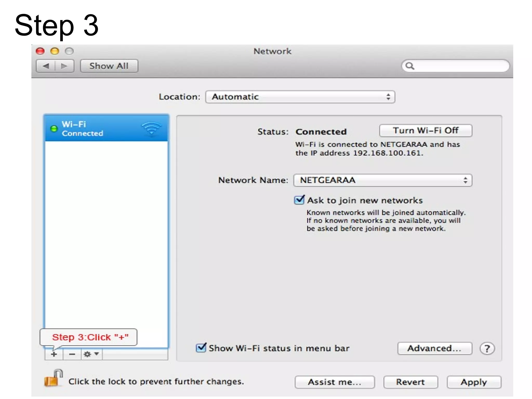
Task: Click the Assist me button
Action: pos(335,382)
